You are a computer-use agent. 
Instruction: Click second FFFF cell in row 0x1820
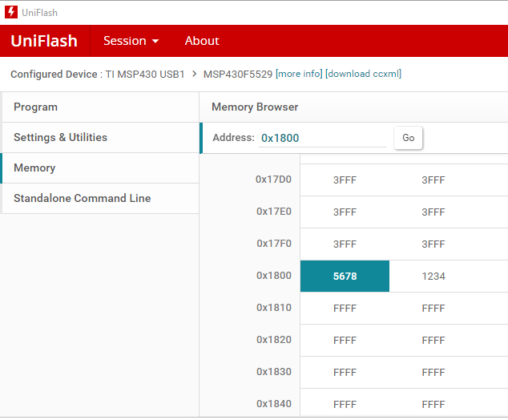point(433,341)
